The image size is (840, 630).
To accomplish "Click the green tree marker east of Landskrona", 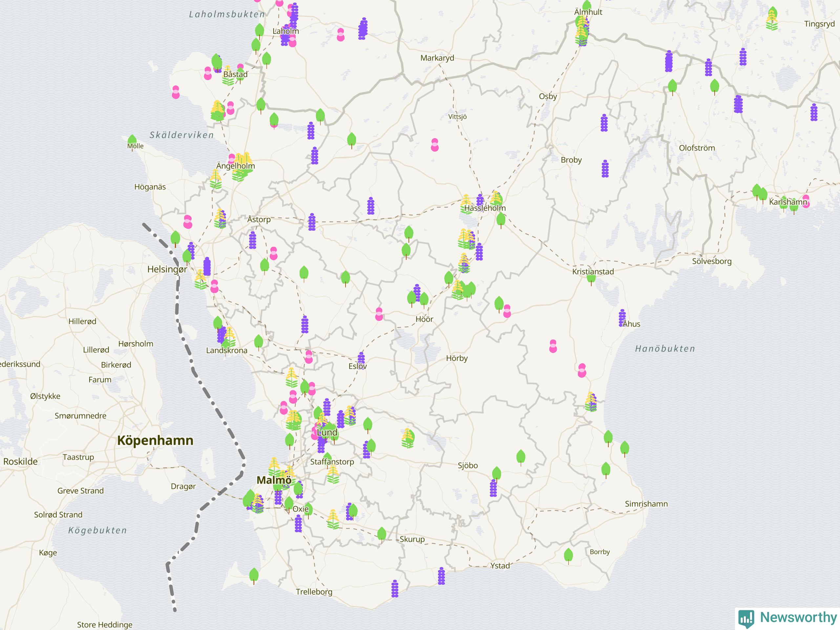I will (259, 342).
